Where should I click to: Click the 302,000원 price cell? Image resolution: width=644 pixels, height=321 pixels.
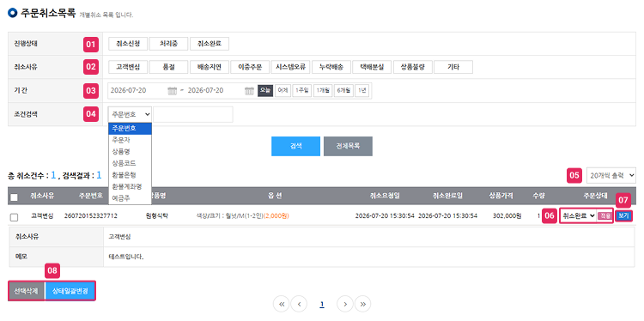pos(507,215)
